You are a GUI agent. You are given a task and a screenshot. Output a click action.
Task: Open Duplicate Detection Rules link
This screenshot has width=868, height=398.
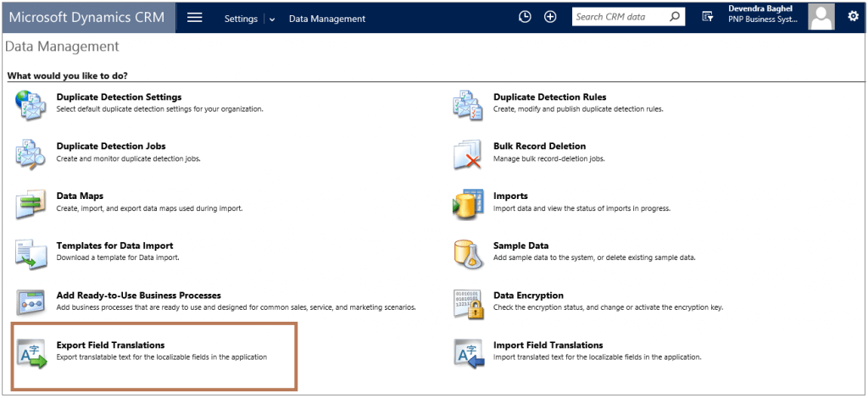coord(549,97)
